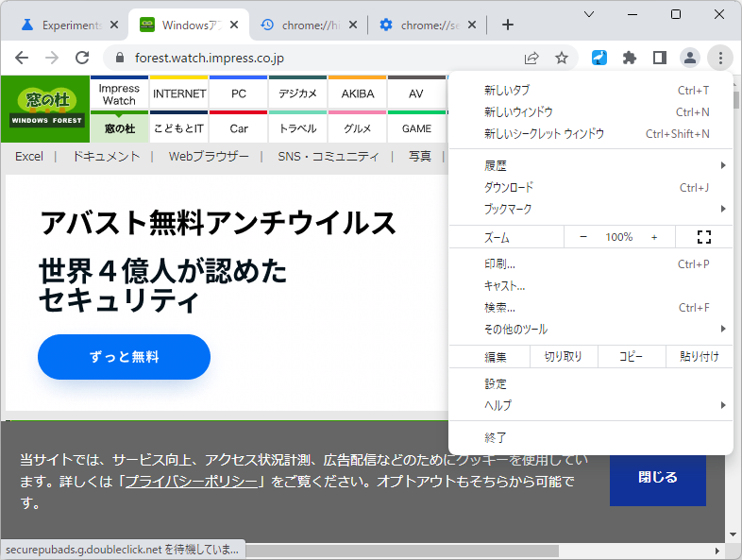Open the Impress Watch site tab

(x=119, y=94)
